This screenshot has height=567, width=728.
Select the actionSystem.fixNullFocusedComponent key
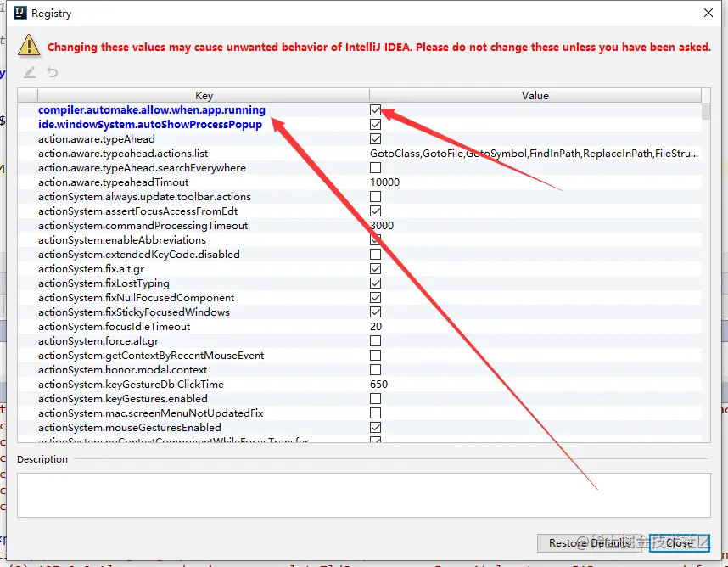[x=136, y=297]
